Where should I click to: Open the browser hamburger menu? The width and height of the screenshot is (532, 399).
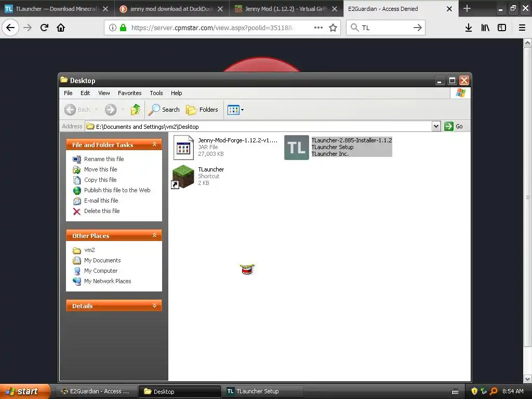pos(522,28)
